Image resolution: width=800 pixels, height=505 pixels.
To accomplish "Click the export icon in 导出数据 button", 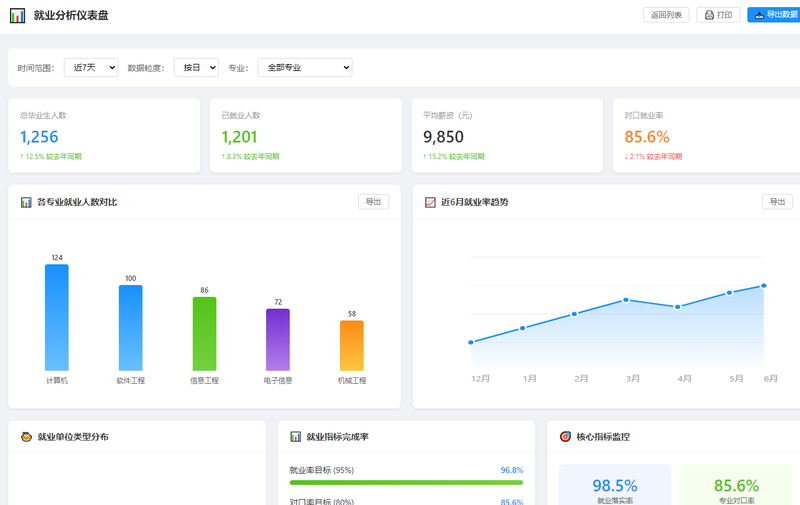I will 759,15.
